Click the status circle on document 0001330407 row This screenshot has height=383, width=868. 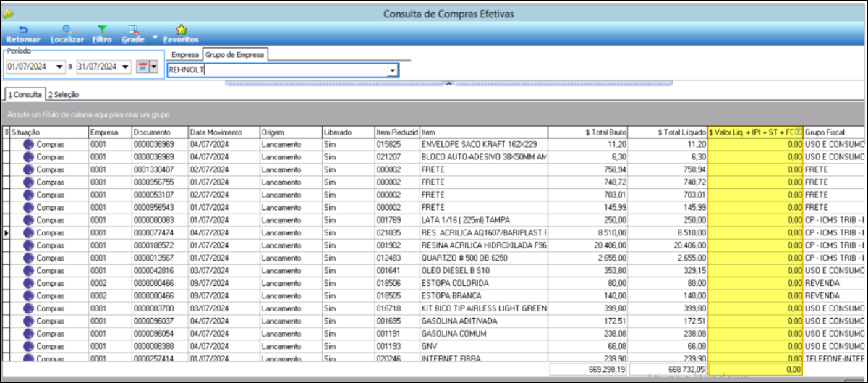[x=28, y=169]
